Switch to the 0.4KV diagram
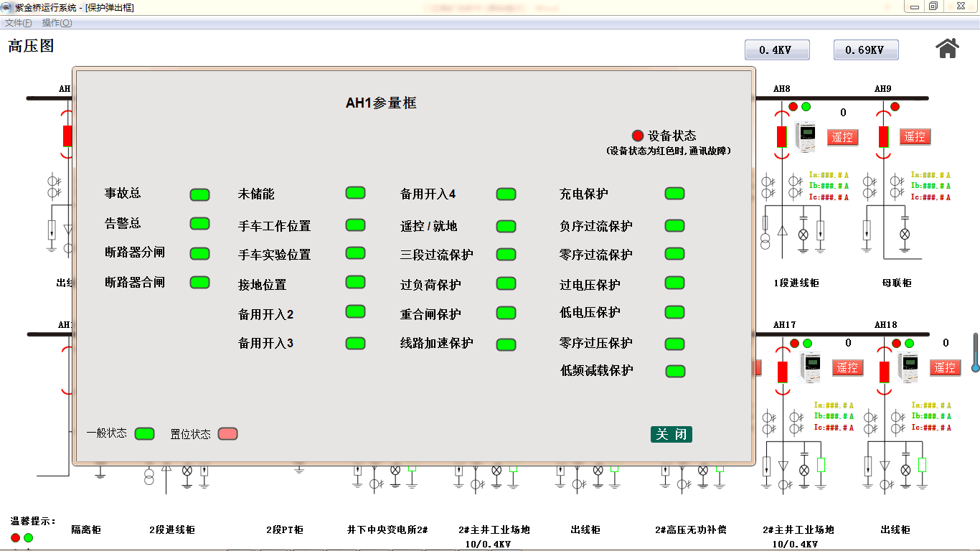 click(x=777, y=50)
